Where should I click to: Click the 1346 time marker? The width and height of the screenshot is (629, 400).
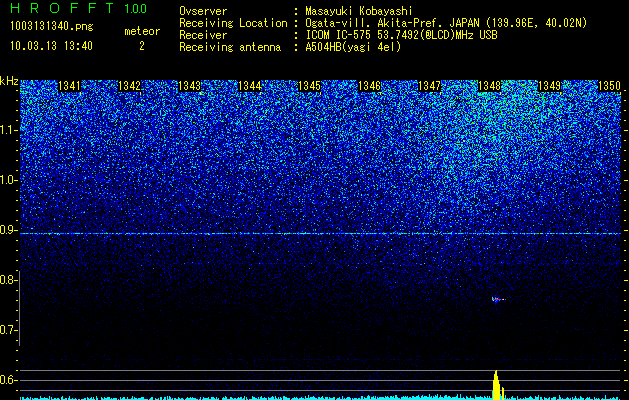click(369, 86)
